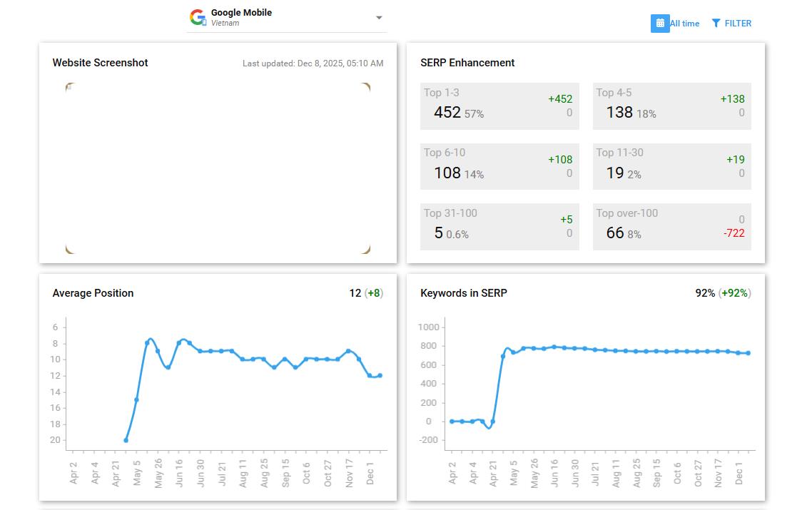Click the Keywords in SERP panel title
812x510 pixels.
tap(464, 293)
